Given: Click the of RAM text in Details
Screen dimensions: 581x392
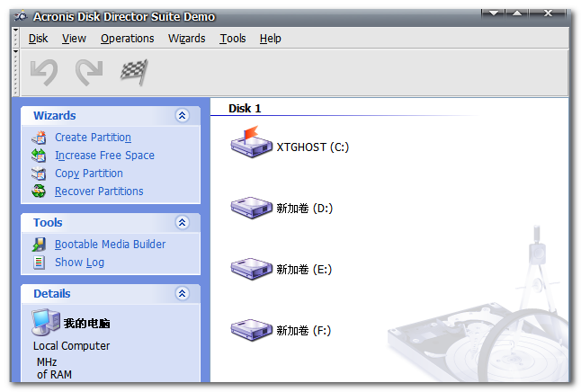Looking at the screenshot, I should click(x=54, y=375).
